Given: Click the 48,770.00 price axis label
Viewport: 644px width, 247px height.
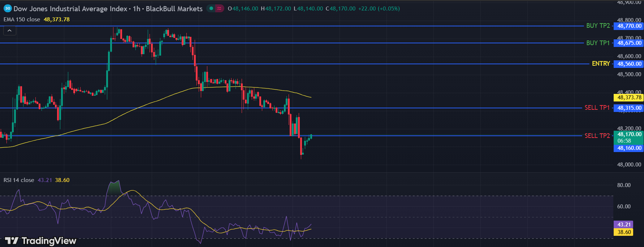Looking at the screenshot, I should tap(629, 26).
